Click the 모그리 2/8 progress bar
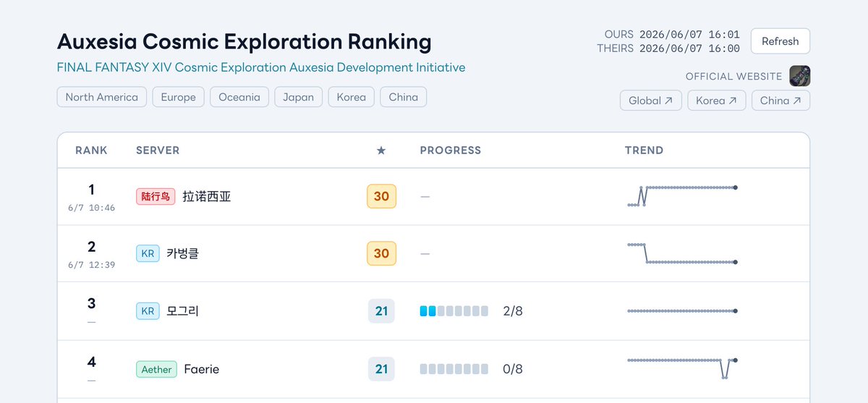Screen dimensions: 868x403 tap(454, 311)
